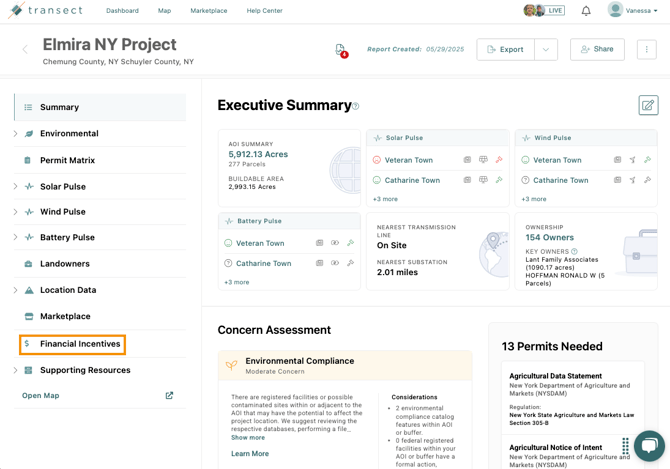The width and height of the screenshot is (670, 469).
Task: Click Solar Pulse Veteran Town solar panel icon
Action: tap(483, 160)
